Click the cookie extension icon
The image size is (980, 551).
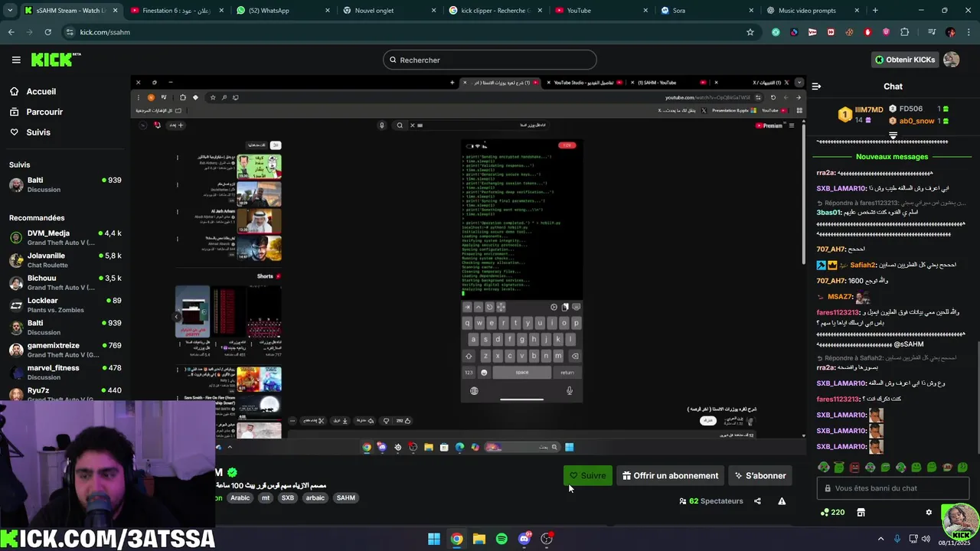pos(849,32)
